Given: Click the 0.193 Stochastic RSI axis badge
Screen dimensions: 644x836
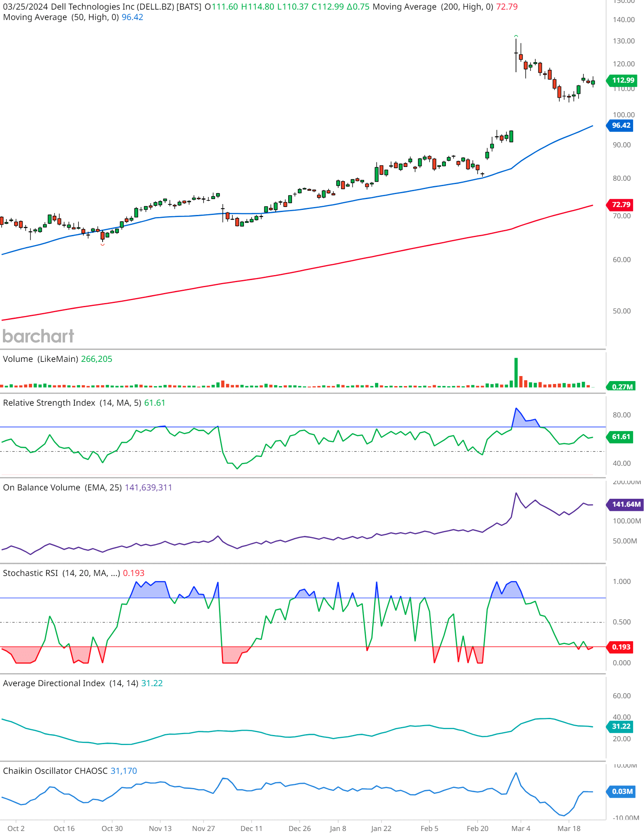Looking at the screenshot, I should coord(620,647).
